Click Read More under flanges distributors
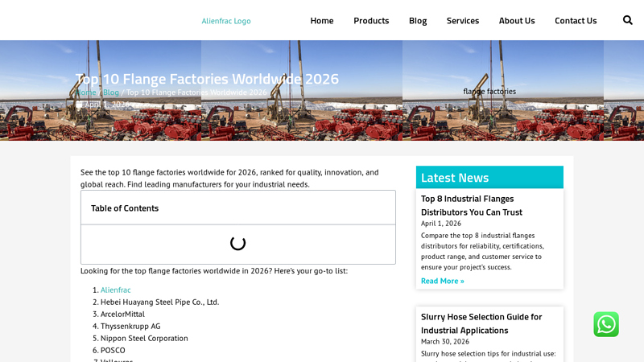The height and width of the screenshot is (362, 644). click(442, 281)
